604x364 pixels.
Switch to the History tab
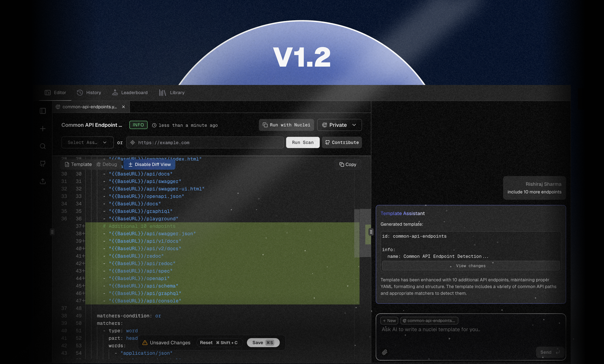pos(89,93)
